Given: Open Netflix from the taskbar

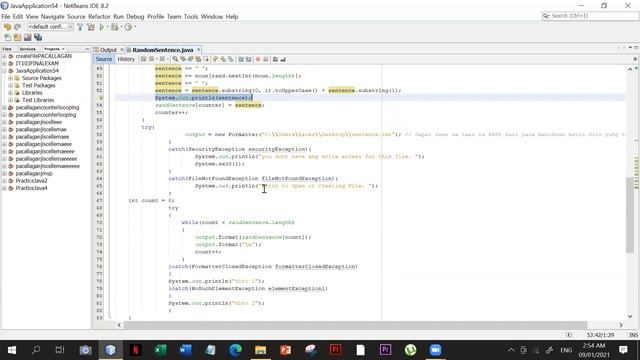Looking at the screenshot, I should point(135,350).
